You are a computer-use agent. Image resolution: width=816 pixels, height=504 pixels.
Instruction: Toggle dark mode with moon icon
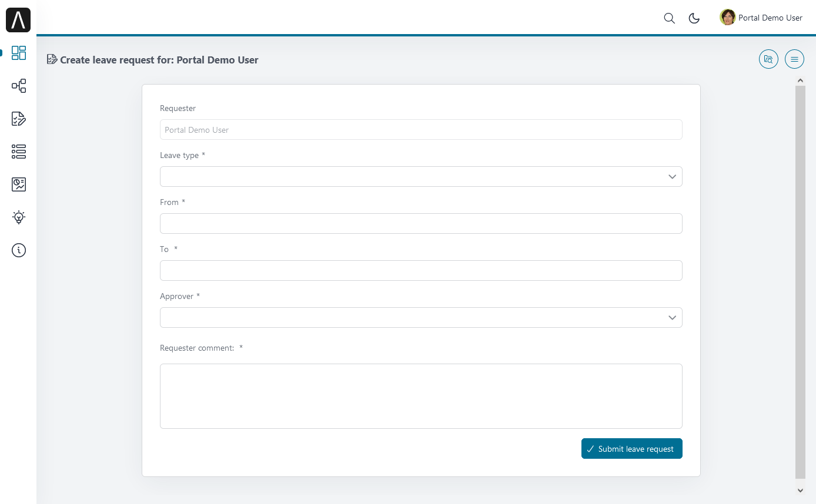[x=694, y=18]
